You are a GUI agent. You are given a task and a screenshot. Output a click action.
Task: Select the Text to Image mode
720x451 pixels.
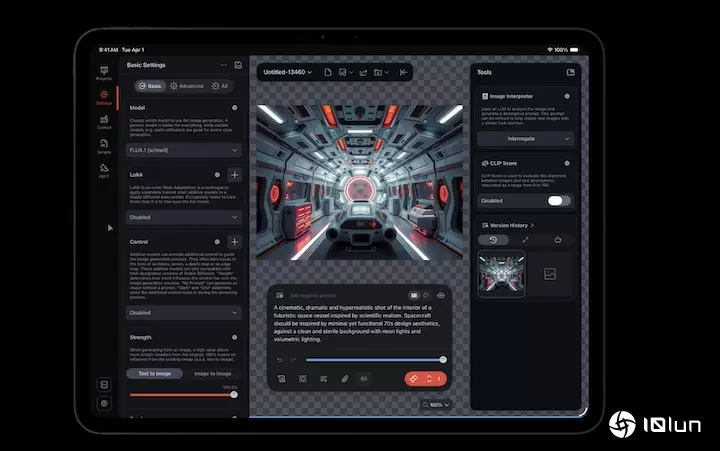[x=154, y=373]
